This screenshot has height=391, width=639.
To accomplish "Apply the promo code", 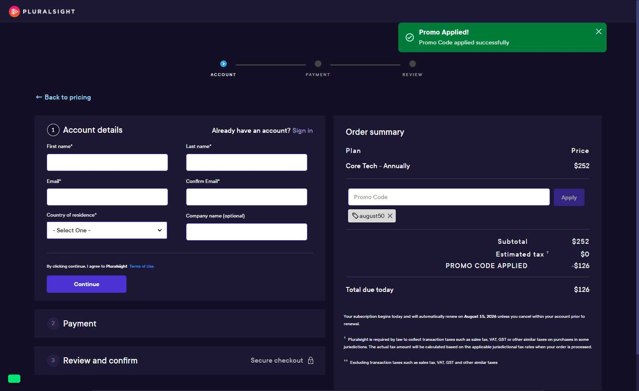I will pos(569,197).
